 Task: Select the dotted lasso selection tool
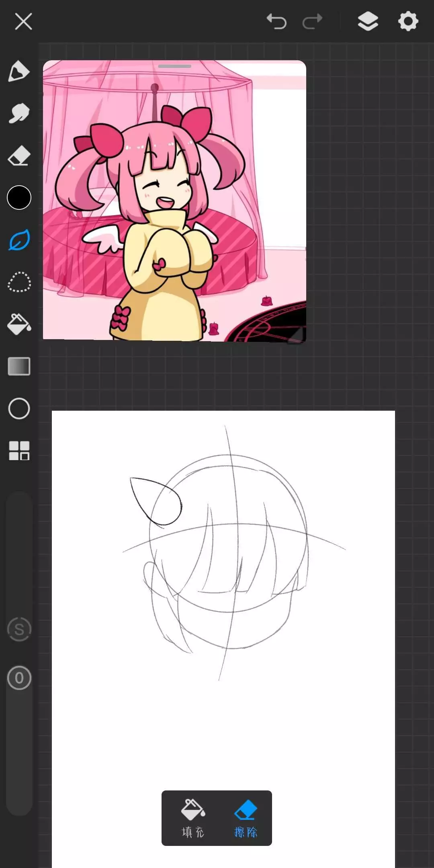(19, 282)
